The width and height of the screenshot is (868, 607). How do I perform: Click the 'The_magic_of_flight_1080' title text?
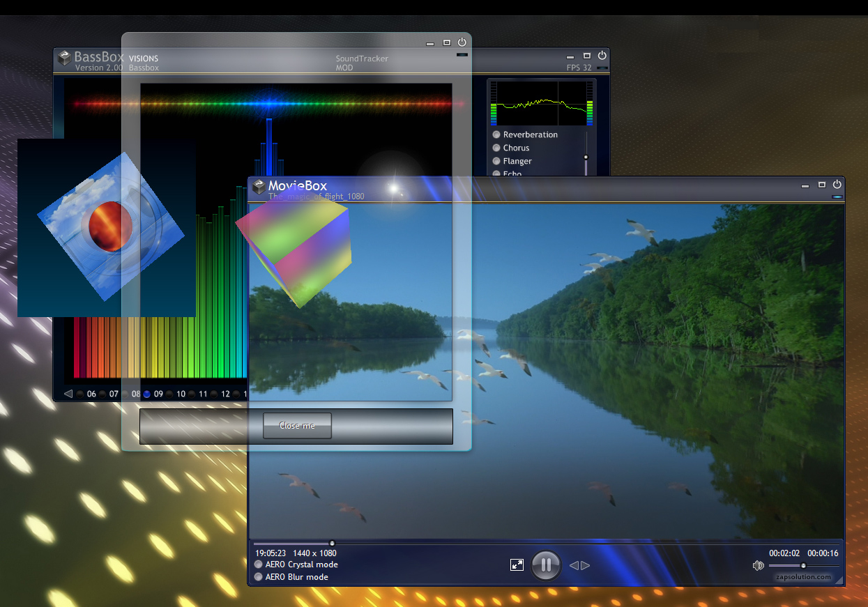317,197
